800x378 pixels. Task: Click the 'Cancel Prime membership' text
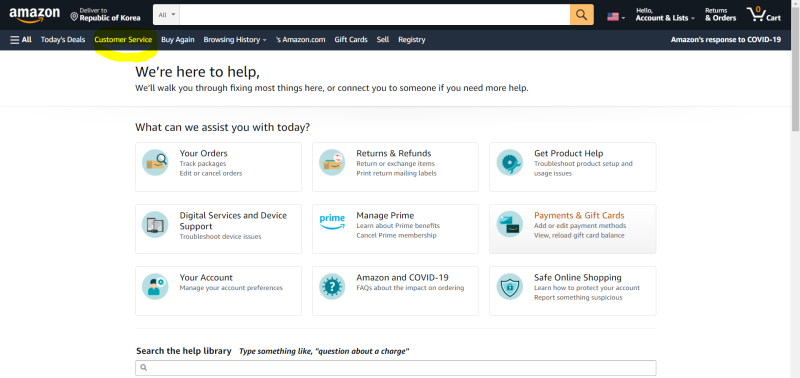tap(396, 236)
